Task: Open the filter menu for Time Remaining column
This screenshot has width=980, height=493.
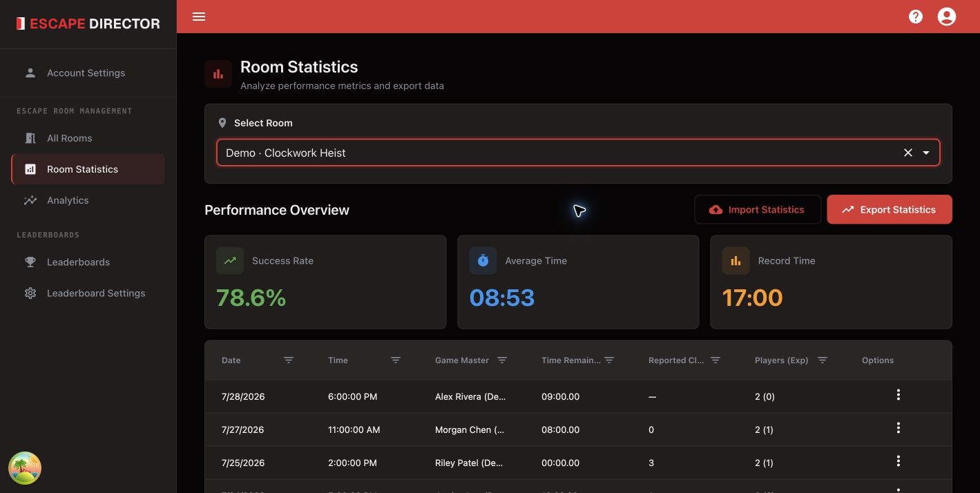Action: click(609, 360)
